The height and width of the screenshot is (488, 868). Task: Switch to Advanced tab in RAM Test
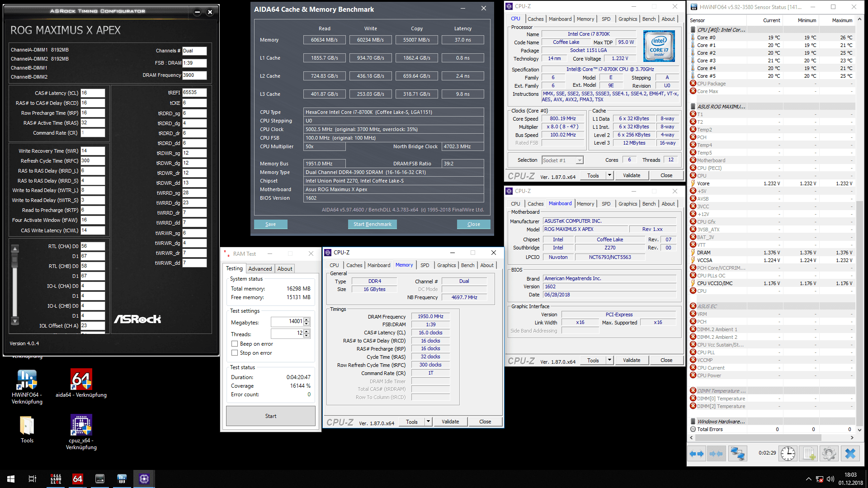(260, 268)
